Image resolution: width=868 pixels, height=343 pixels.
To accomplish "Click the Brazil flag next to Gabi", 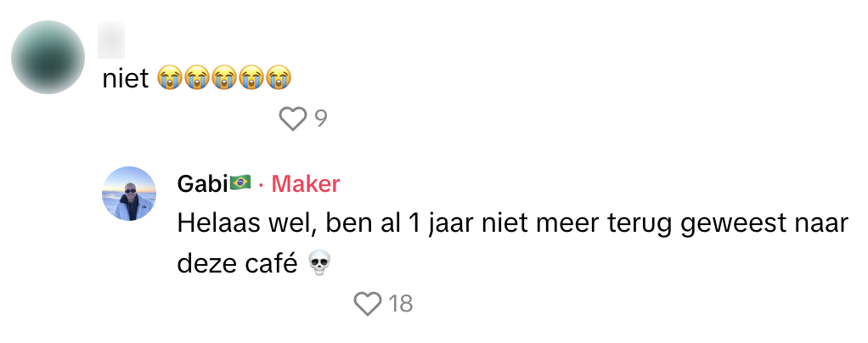I will click(x=240, y=183).
